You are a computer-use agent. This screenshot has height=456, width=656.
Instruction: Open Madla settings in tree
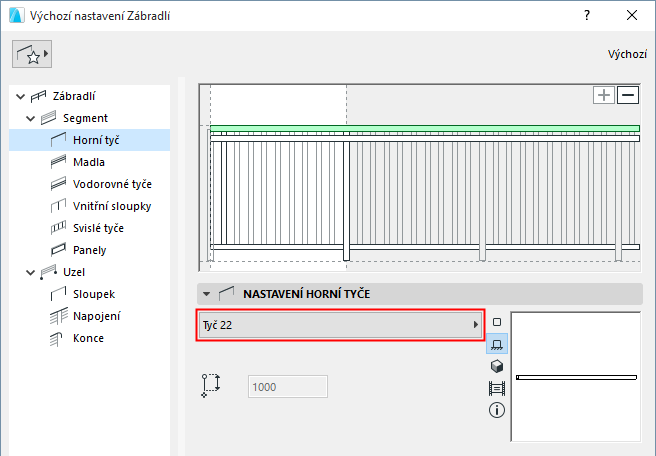coord(89,162)
